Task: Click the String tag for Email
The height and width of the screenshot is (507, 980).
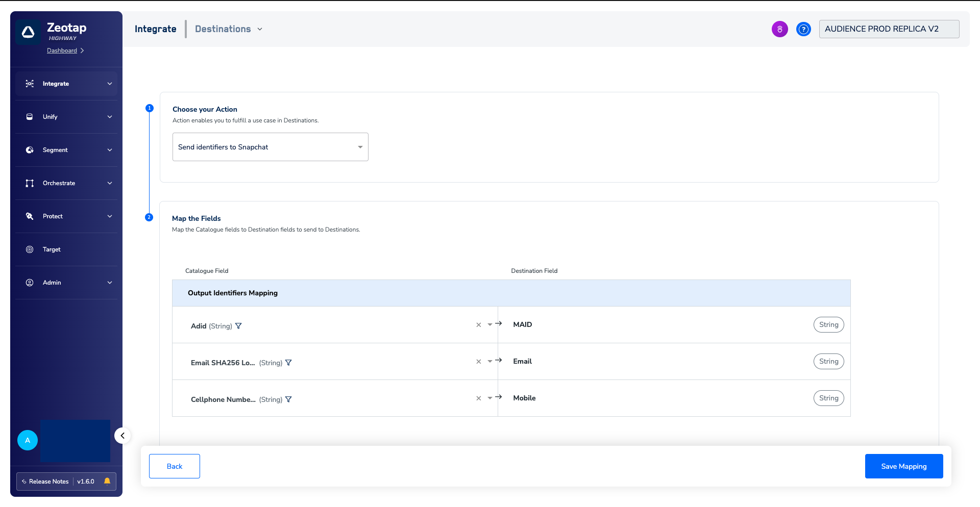Action: (828, 361)
